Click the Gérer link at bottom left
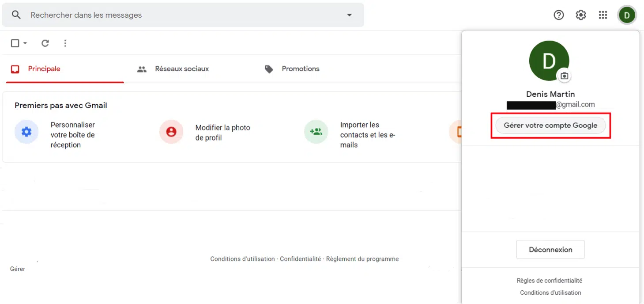 [x=18, y=269]
